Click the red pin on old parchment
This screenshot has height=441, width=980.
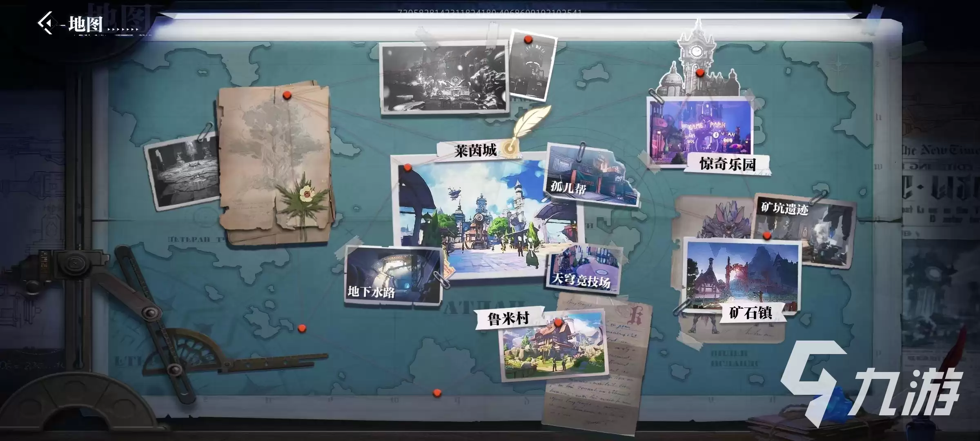click(287, 95)
